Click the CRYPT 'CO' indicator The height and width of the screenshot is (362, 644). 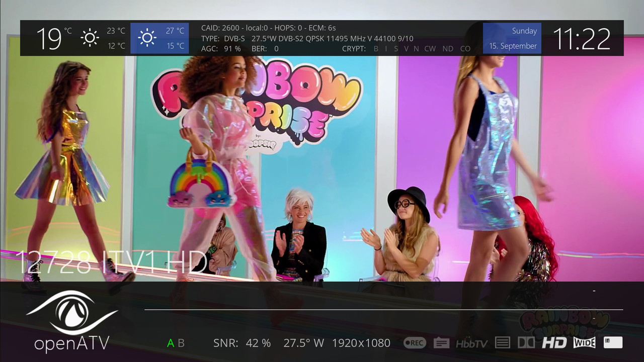(465, 49)
